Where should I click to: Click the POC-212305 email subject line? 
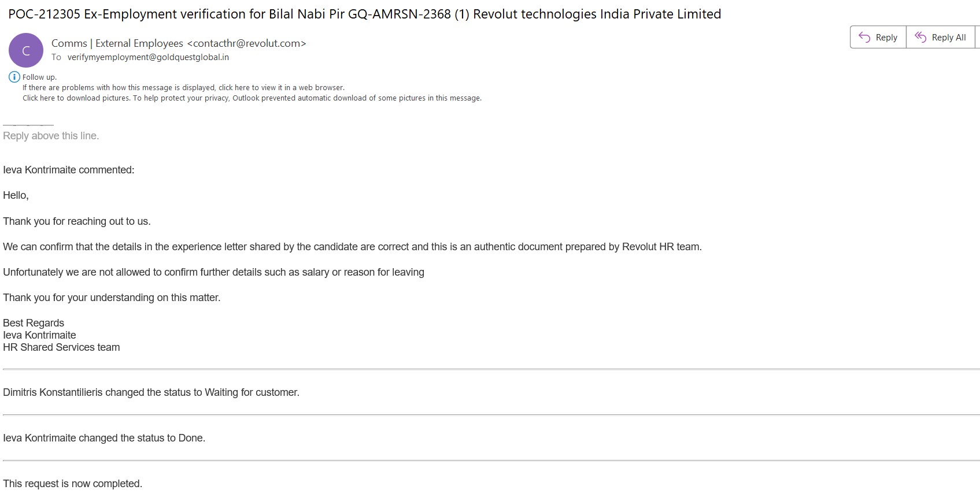[x=364, y=14]
